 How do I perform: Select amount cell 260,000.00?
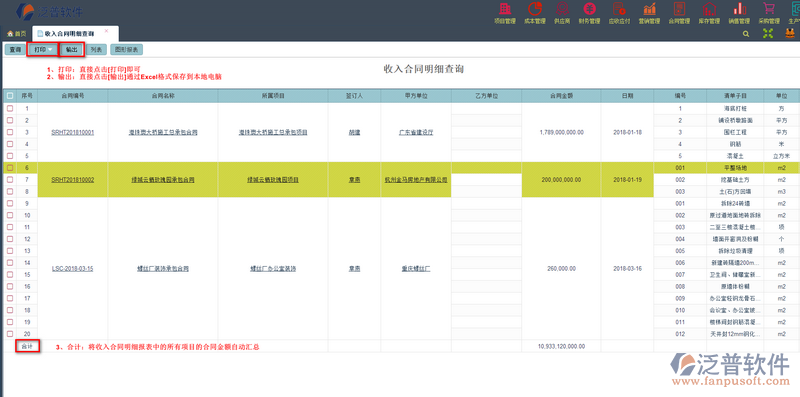coord(561,268)
